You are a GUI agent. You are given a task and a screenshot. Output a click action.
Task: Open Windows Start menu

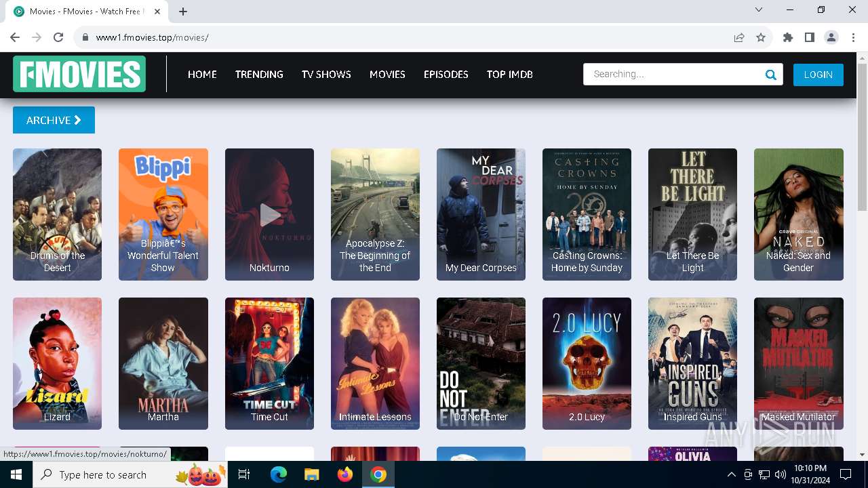click(x=16, y=474)
